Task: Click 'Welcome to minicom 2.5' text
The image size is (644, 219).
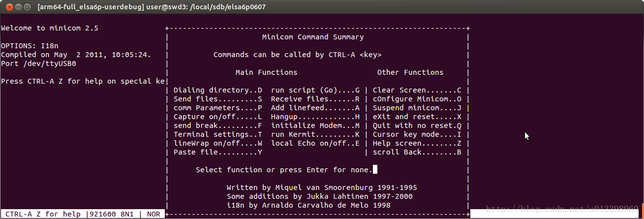Action: (x=50, y=28)
